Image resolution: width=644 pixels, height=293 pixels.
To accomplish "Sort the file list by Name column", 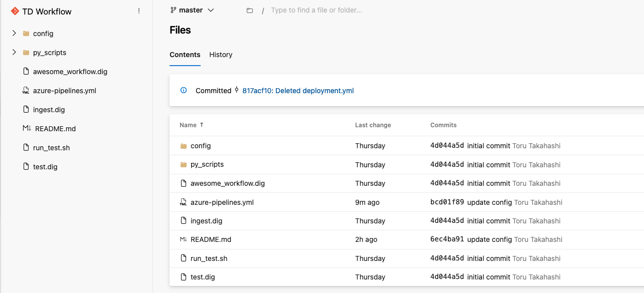I will click(x=189, y=125).
